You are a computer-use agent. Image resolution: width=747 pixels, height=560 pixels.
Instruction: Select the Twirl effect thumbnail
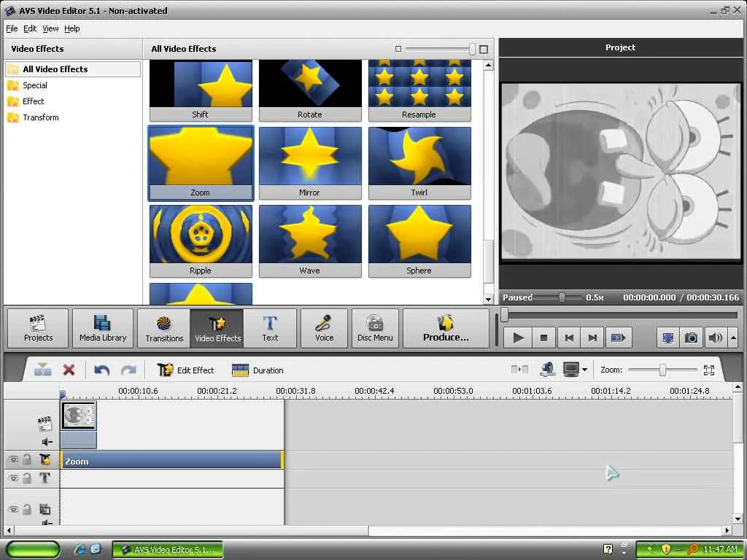pos(419,163)
